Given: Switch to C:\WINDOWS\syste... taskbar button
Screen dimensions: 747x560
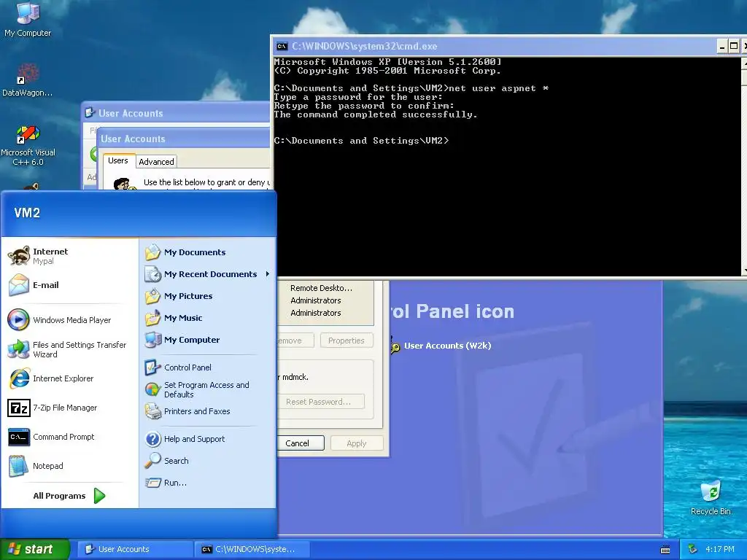Looking at the screenshot, I should click(x=252, y=550).
